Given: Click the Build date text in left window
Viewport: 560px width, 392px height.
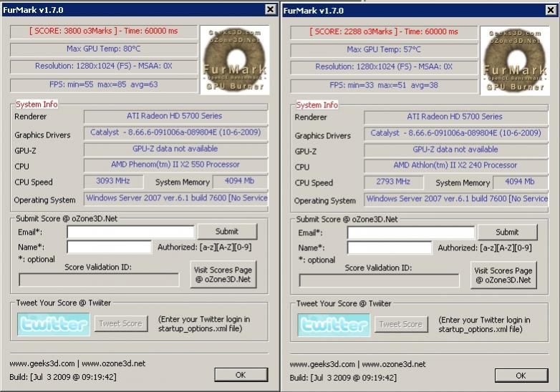Looking at the screenshot, I should 63,377.
